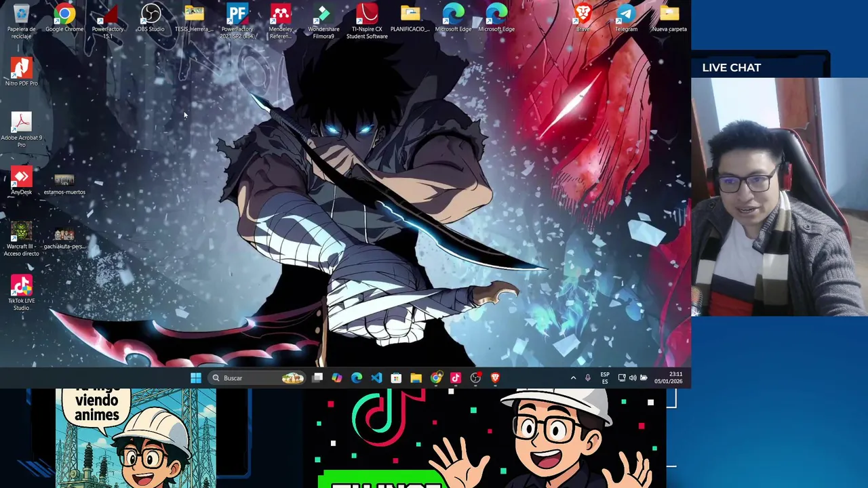Open the Windows Start menu
The image size is (868, 488).
click(x=195, y=378)
